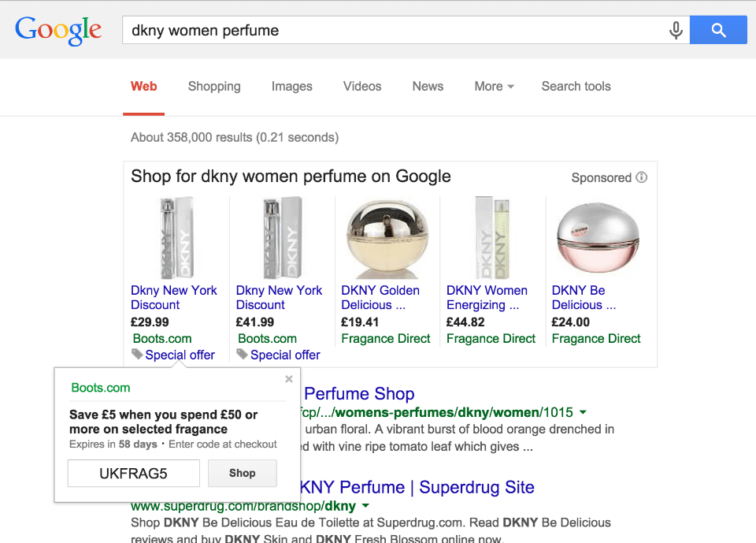Switch to the Images tab
This screenshot has height=543, width=756.
[x=291, y=87]
